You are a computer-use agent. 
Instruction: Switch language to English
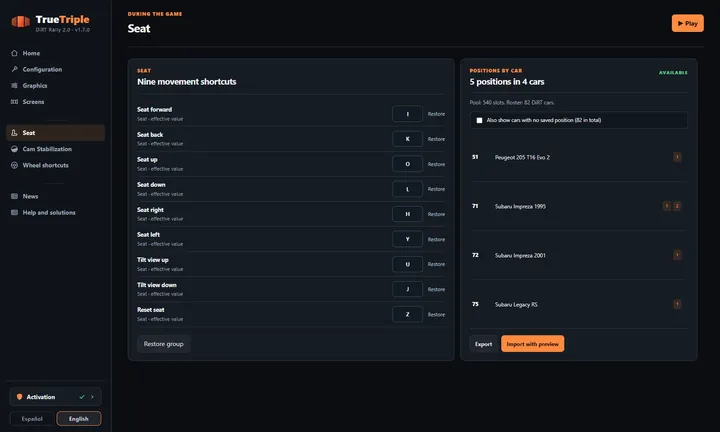coord(79,419)
